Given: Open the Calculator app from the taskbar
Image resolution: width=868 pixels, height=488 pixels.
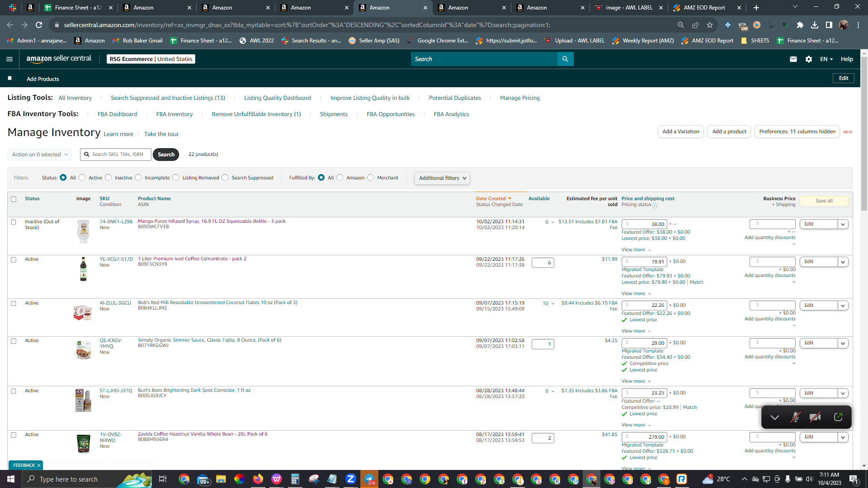Looking at the screenshot, I should click(295, 479).
